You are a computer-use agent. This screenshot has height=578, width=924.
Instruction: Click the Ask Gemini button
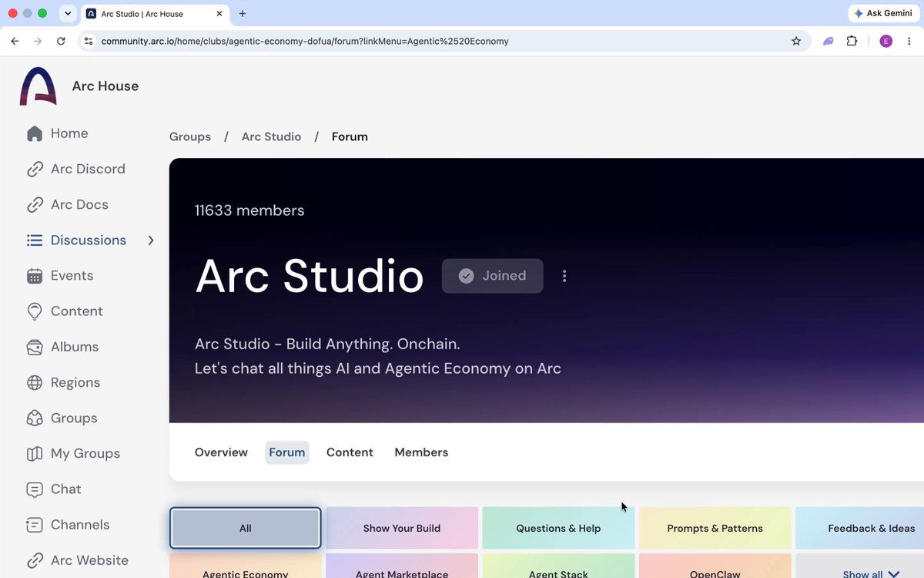(883, 14)
